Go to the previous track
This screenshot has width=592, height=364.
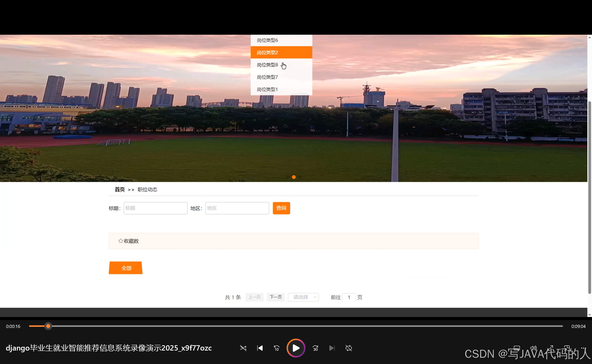(x=260, y=348)
